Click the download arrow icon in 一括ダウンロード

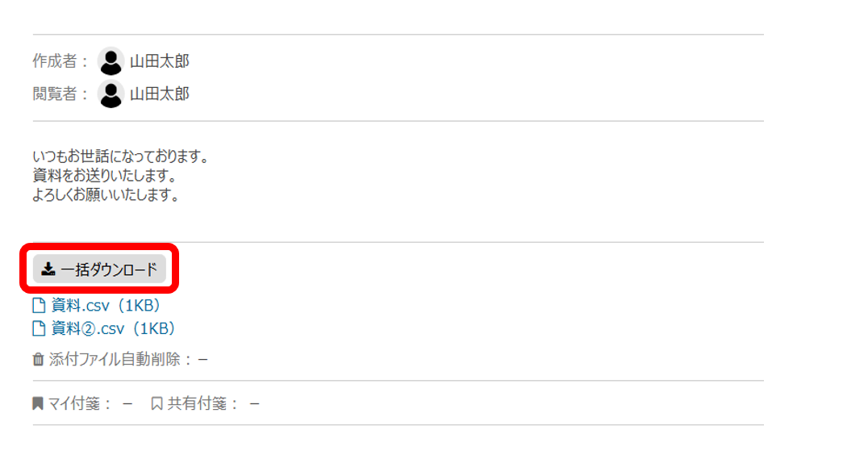pos(48,269)
